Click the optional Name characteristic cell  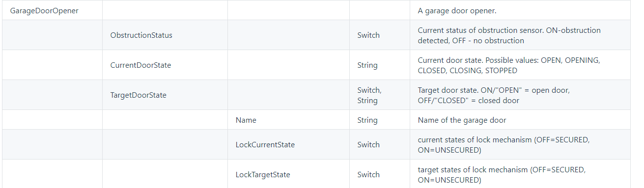point(246,120)
